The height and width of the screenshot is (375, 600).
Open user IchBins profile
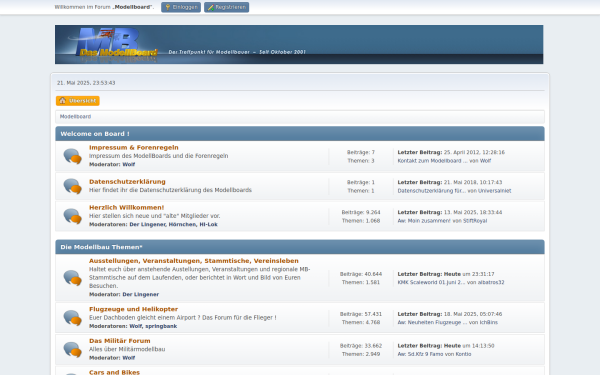point(489,323)
